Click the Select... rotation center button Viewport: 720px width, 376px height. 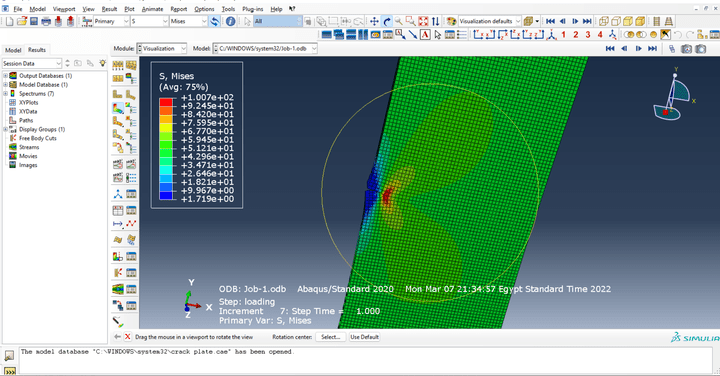point(331,337)
